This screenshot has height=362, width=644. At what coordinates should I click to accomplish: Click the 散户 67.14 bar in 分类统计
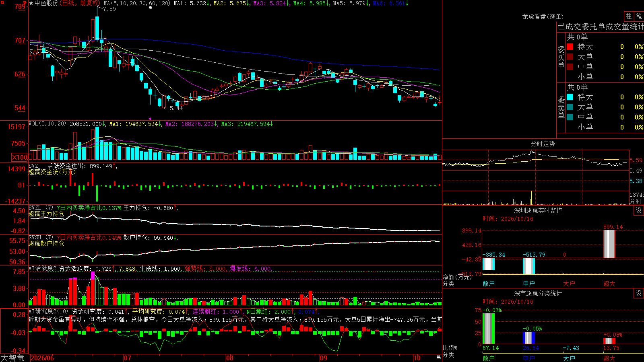tap(489, 329)
